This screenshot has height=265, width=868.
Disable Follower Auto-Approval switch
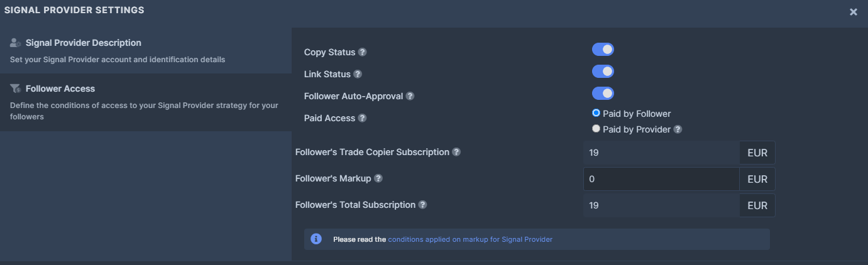(603, 94)
